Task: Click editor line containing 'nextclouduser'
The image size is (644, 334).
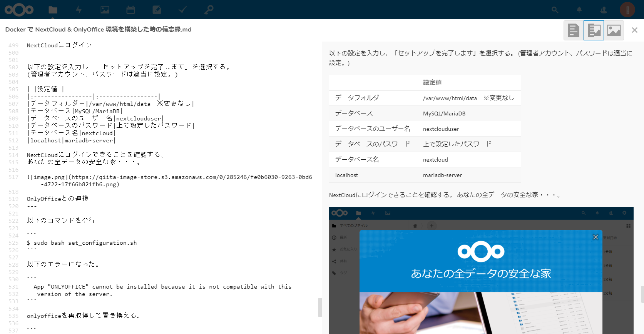Action: point(95,119)
